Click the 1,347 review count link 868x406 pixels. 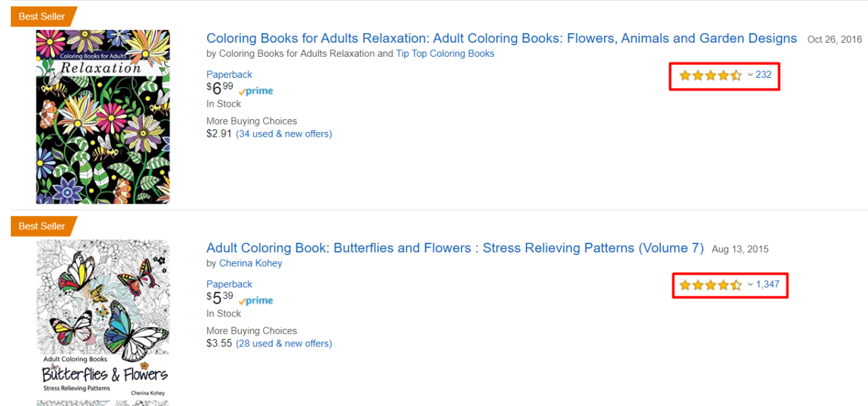tap(767, 284)
